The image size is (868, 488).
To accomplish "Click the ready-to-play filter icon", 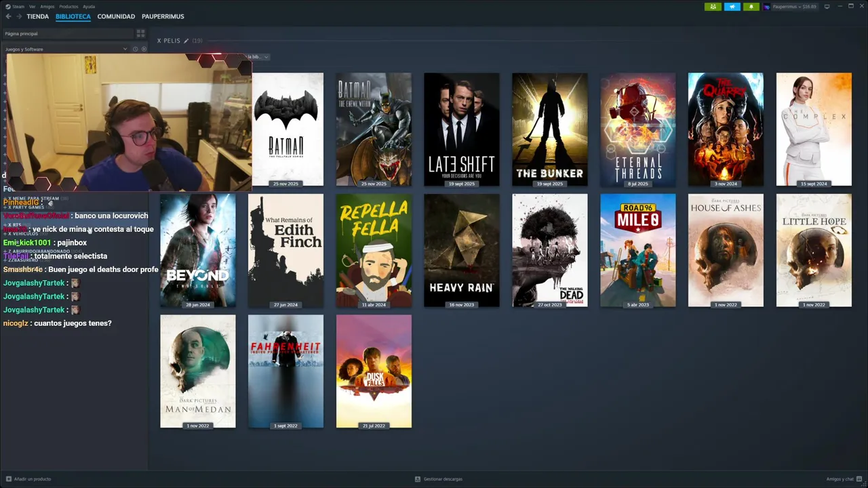I will [143, 49].
